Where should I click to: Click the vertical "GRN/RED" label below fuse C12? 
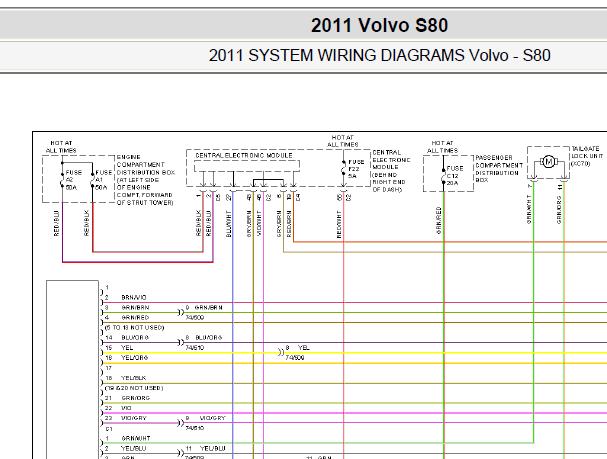pos(439,220)
